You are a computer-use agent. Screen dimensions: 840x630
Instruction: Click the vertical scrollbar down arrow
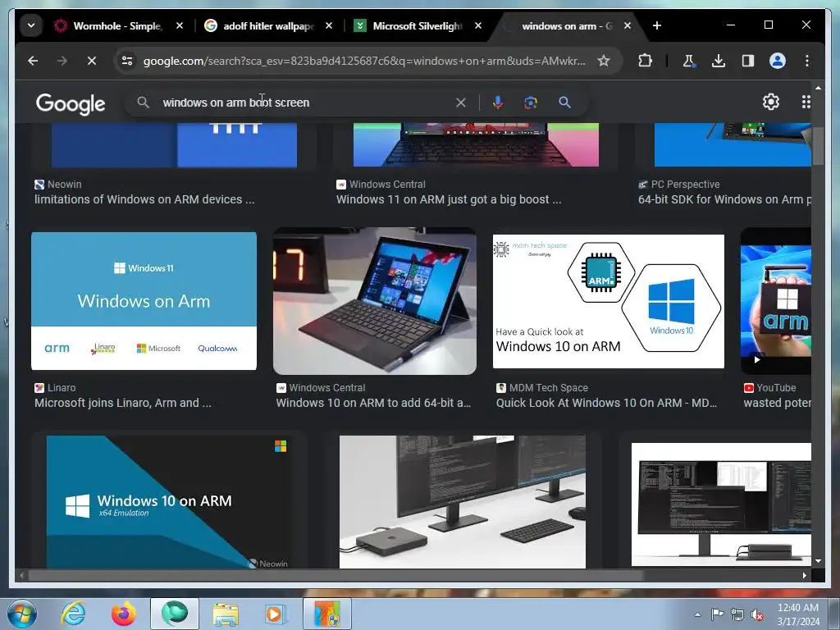(x=818, y=561)
